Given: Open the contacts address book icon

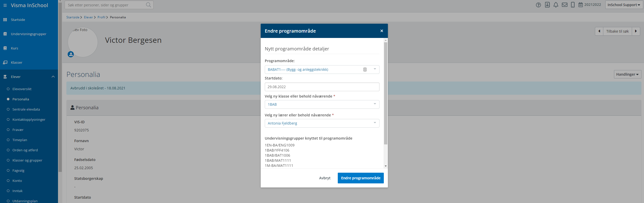Looking at the screenshot, I should (547, 5).
